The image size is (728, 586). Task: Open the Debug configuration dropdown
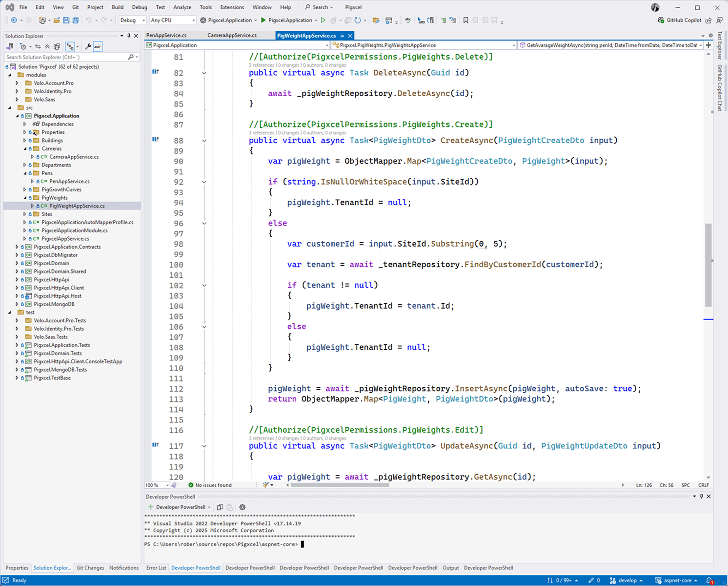pyautogui.click(x=133, y=21)
